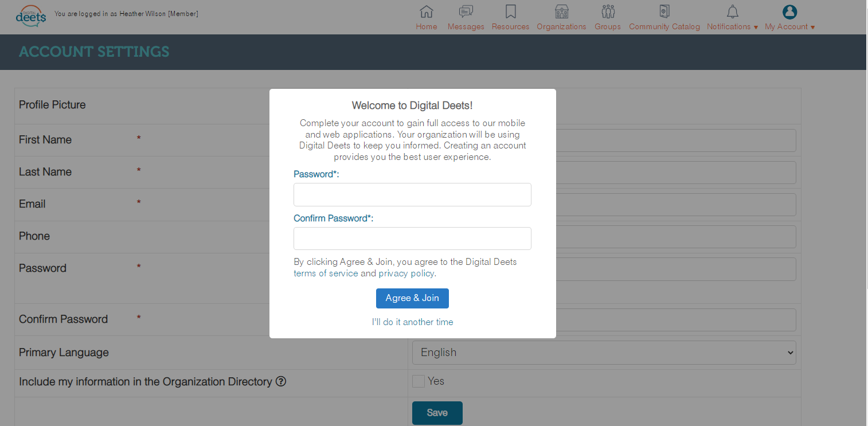The image size is (868, 426).
Task: Select the Resources menu label
Action: [511, 27]
